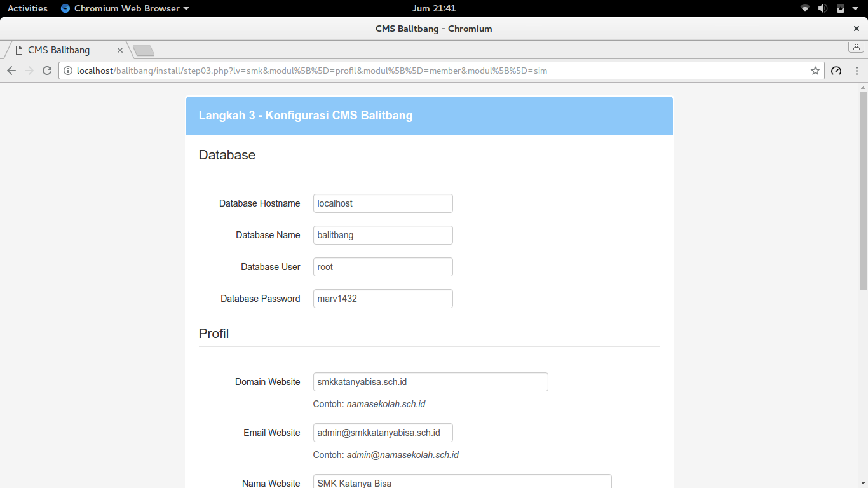Click the Database Hostname input field
868x488 pixels.
383,203
